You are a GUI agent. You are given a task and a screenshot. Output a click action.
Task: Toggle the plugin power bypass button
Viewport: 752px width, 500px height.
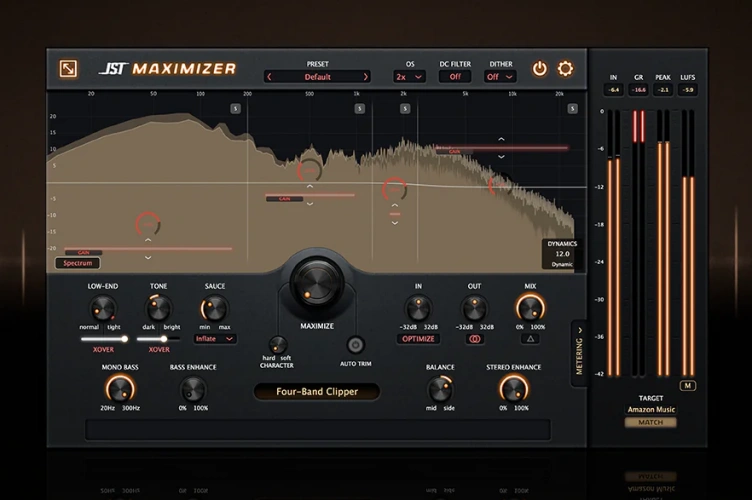(540, 69)
